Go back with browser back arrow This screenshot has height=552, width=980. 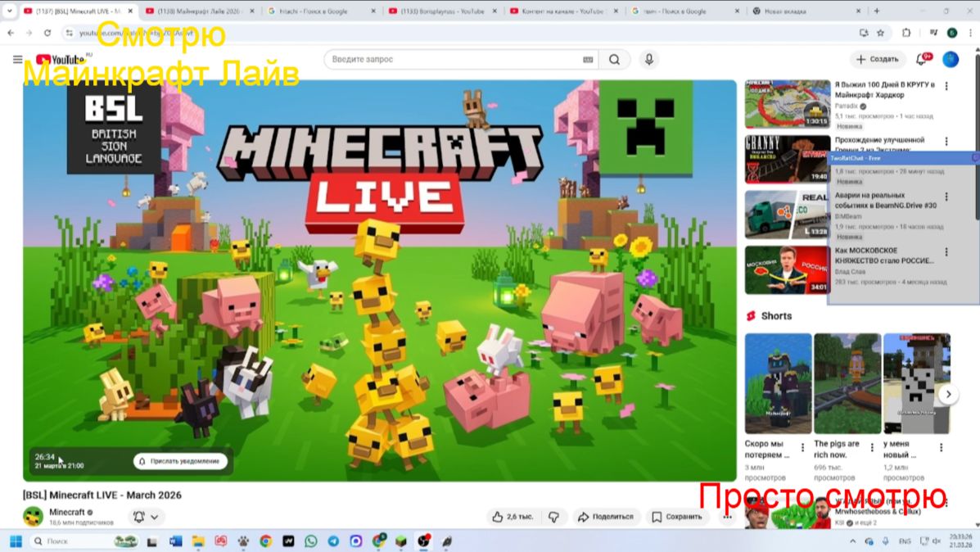click(x=11, y=33)
